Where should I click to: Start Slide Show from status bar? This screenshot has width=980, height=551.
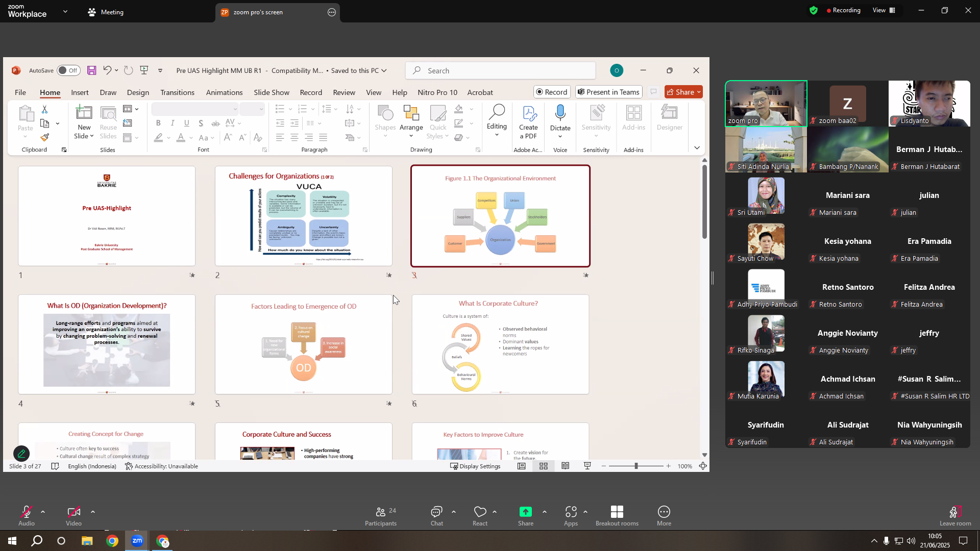587,466
